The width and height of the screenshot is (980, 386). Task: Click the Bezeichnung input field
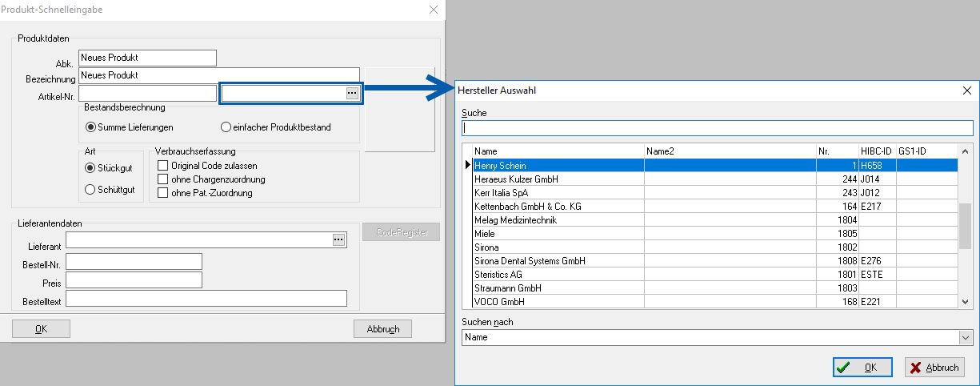coord(219,75)
